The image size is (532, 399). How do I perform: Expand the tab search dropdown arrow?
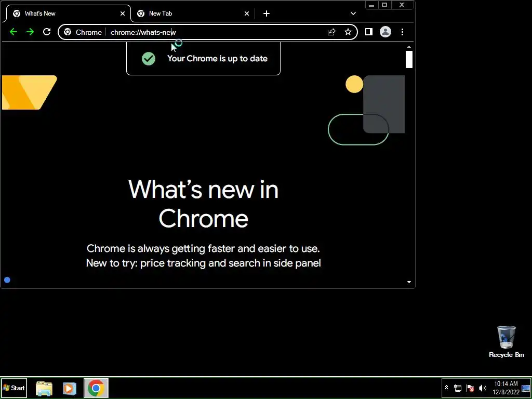353,14
